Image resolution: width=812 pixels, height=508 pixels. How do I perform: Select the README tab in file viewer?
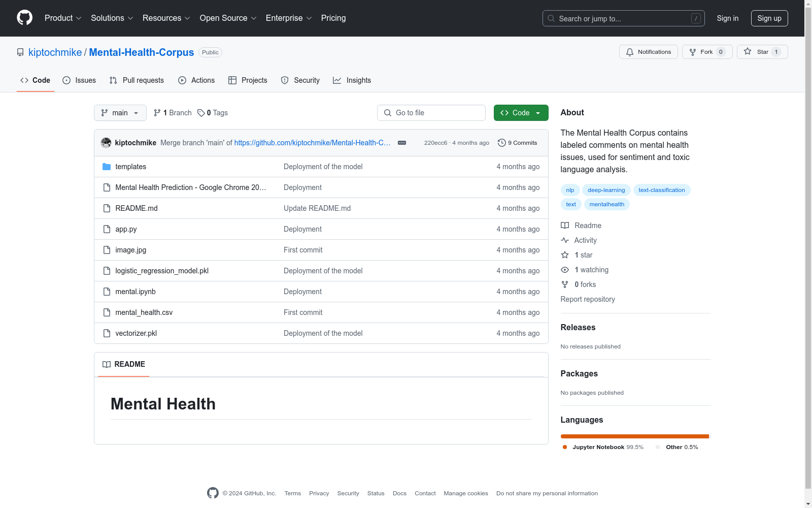pos(124,364)
